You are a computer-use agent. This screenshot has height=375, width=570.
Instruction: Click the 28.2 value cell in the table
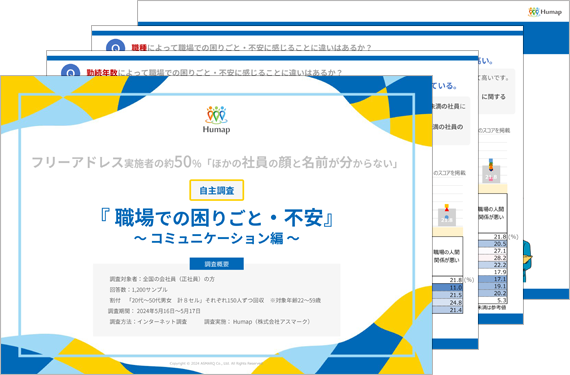pos(500,258)
